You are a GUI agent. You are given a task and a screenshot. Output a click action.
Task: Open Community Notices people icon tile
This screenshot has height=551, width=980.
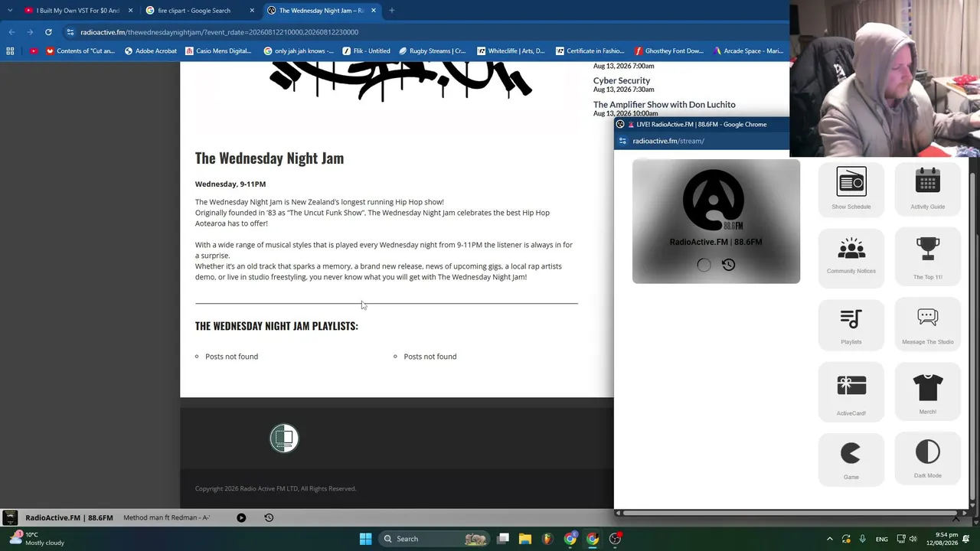tap(851, 257)
